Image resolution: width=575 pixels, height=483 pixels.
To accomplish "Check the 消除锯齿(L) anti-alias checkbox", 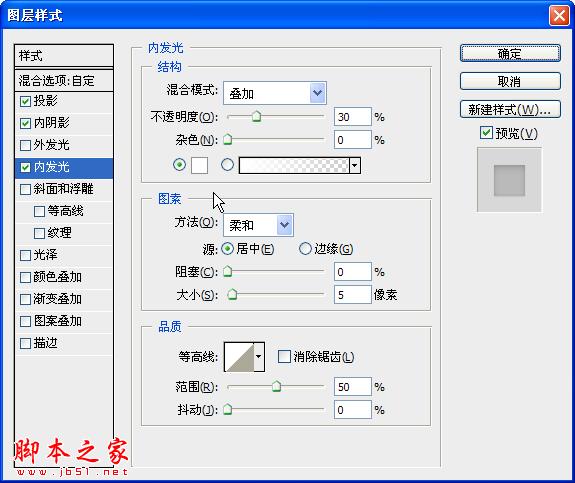I will [284, 356].
